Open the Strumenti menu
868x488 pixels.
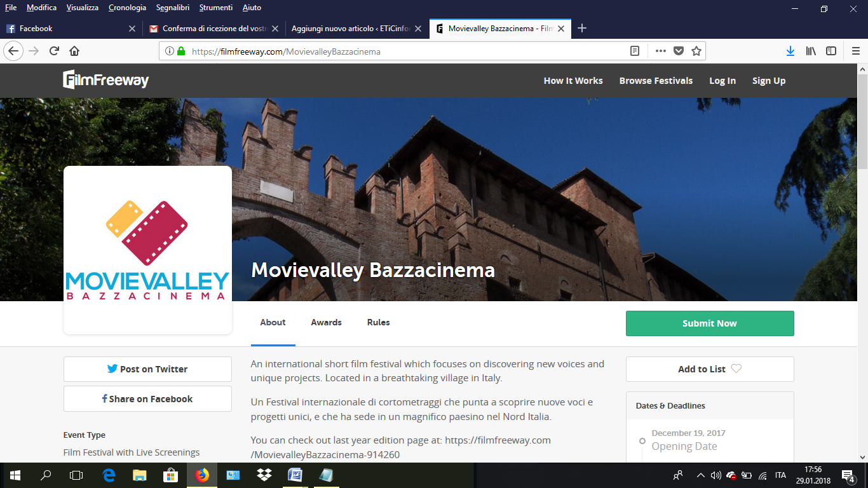click(x=216, y=8)
